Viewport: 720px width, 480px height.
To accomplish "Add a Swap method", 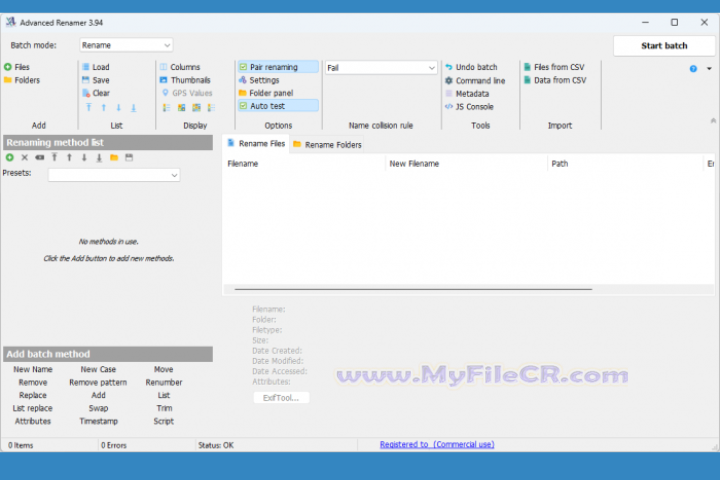I will [x=98, y=408].
